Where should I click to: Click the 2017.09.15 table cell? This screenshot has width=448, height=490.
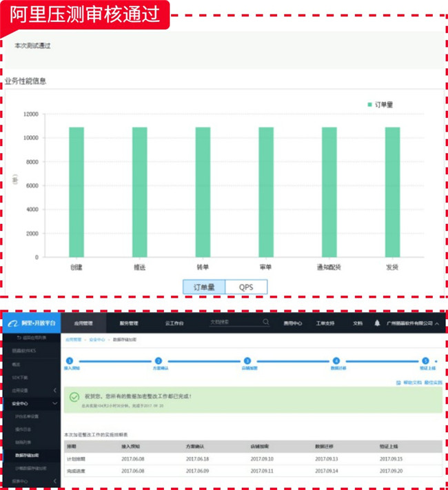click(x=391, y=459)
